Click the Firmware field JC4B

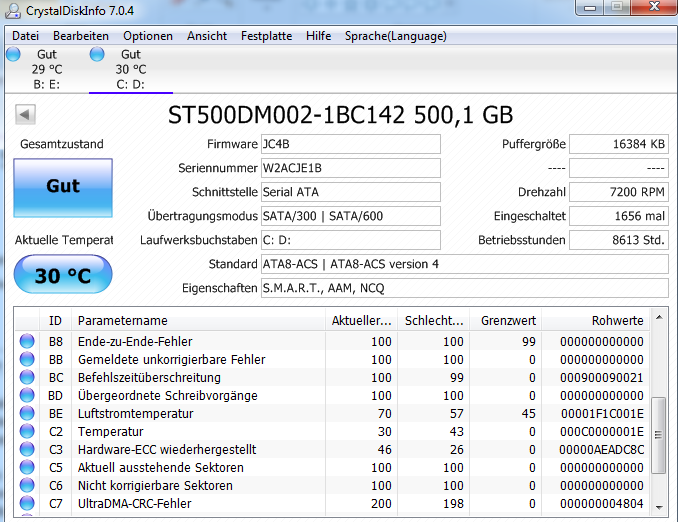click(x=351, y=144)
